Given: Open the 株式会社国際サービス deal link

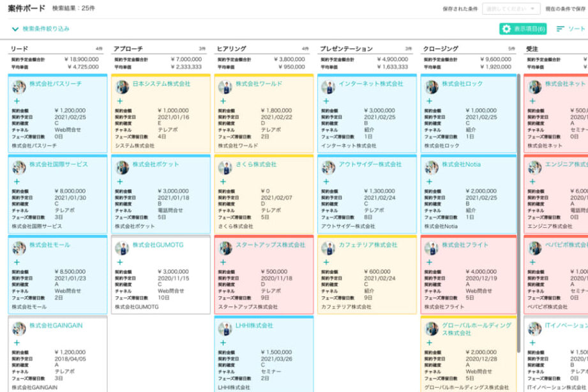Looking at the screenshot, I should point(59,164).
